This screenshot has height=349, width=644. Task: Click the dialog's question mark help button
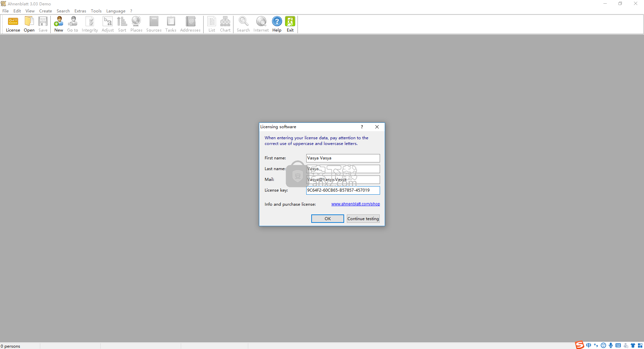(x=362, y=127)
